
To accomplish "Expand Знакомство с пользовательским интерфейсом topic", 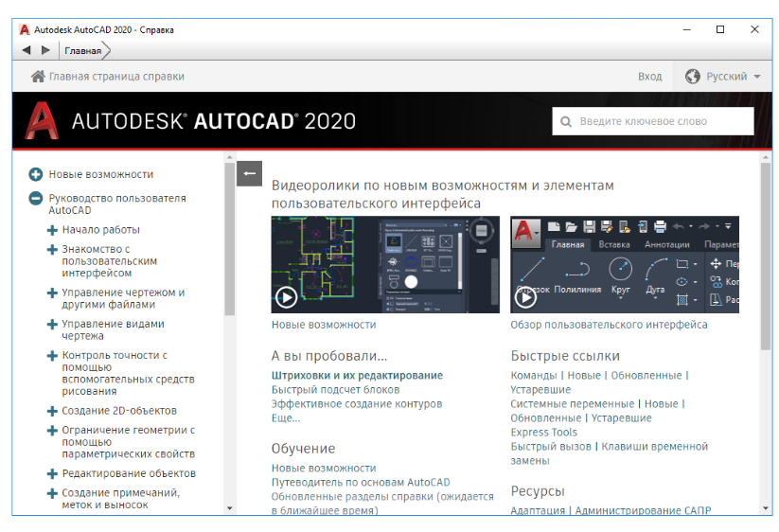I will coord(52,249).
